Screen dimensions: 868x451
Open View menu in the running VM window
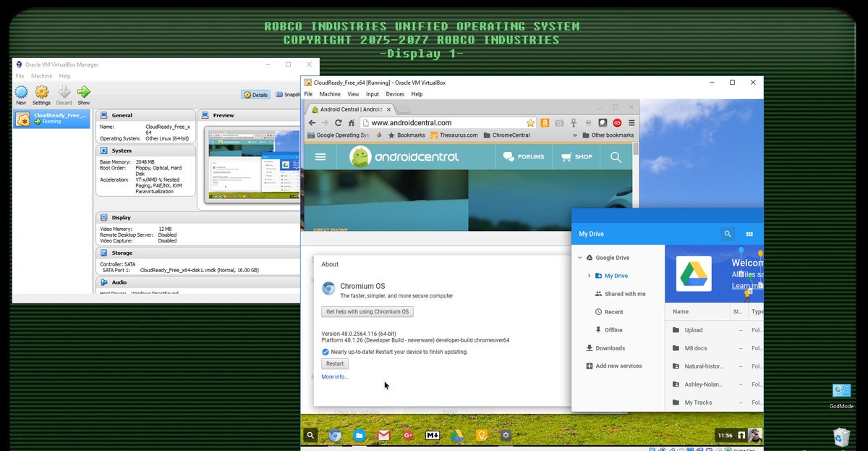[x=353, y=94]
